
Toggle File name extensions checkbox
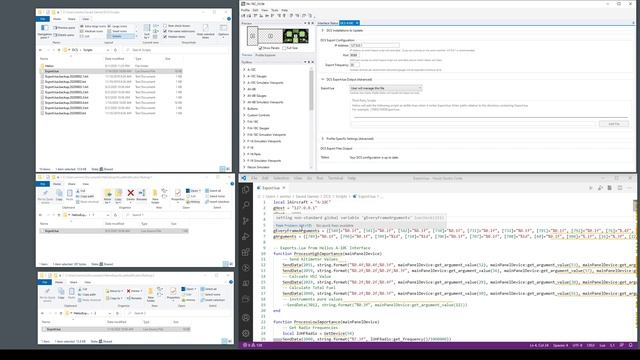165,31
